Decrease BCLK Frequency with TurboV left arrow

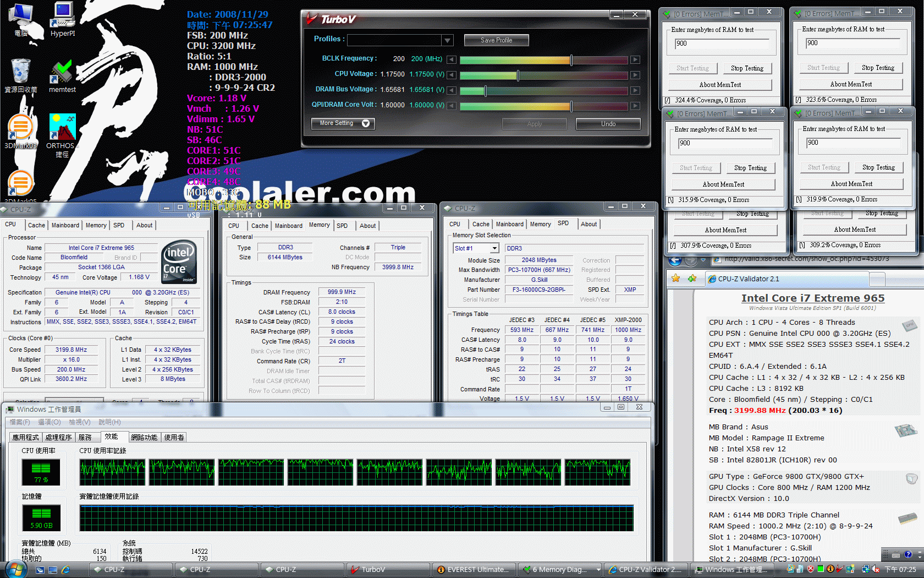tap(451, 59)
